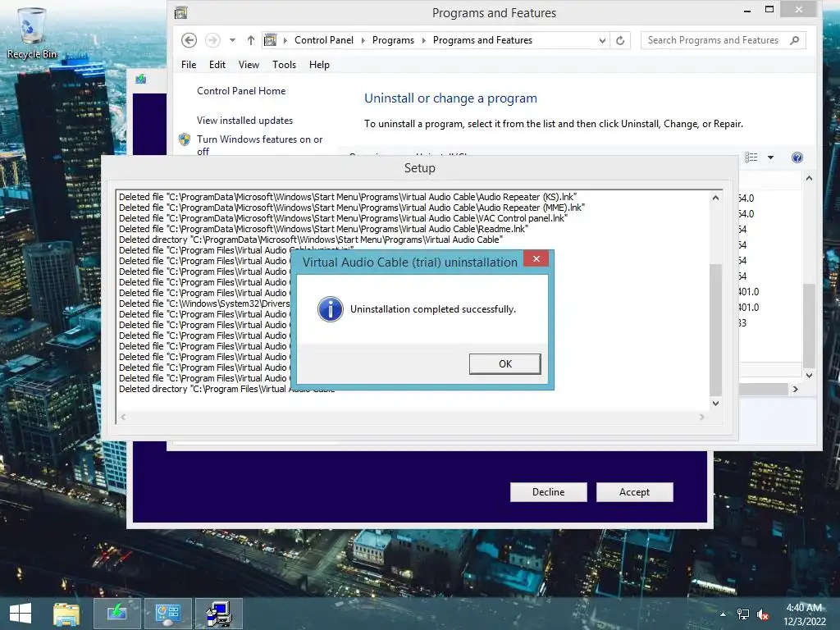Click the Setup log scroll down arrow
Image resolution: width=840 pixels, height=630 pixels.
click(715, 403)
